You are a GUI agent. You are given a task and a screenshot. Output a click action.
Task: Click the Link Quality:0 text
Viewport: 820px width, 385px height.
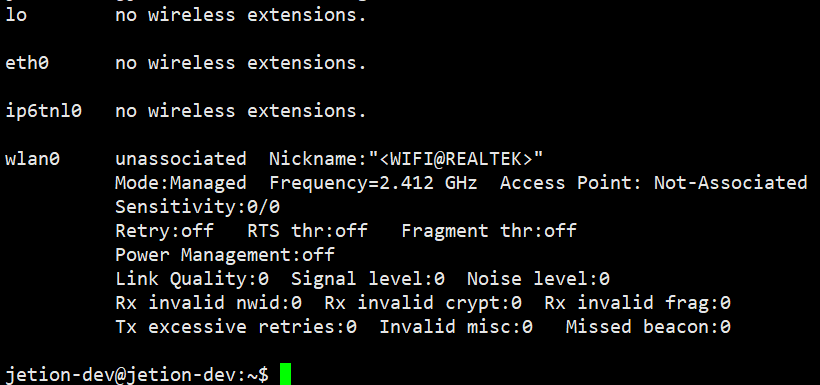192,279
